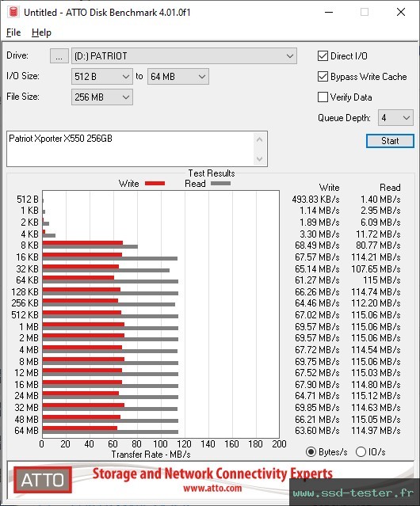Minimize the ATTO Disk Benchmark window
The width and height of the screenshot is (420, 506).
(329, 12)
